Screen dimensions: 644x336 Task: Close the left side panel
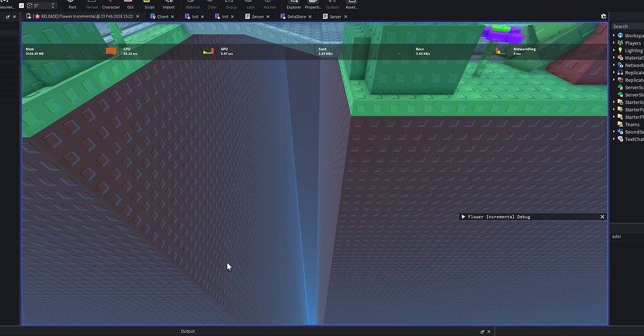click(x=14, y=17)
